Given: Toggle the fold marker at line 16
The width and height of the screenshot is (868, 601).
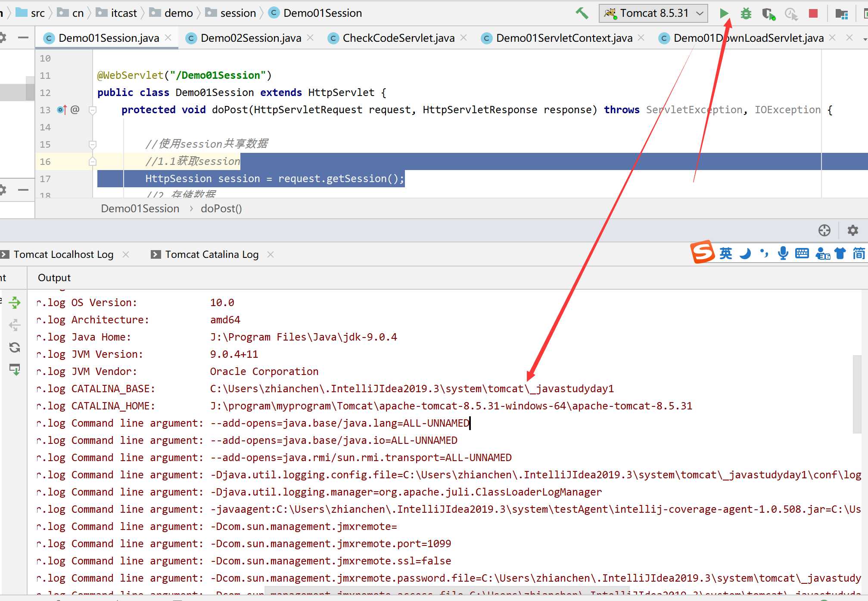Looking at the screenshot, I should [x=92, y=161].
